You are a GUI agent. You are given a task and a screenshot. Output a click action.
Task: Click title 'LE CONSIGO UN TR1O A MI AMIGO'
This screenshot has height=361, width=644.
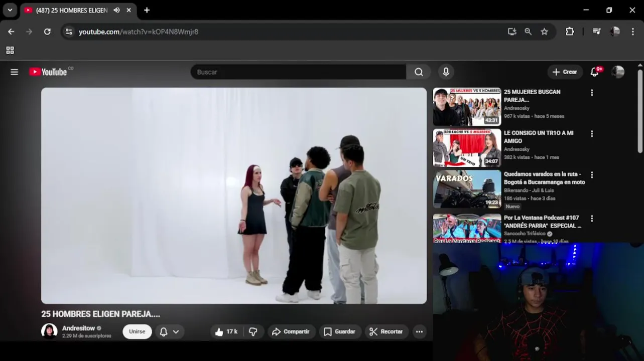(539, 137)
